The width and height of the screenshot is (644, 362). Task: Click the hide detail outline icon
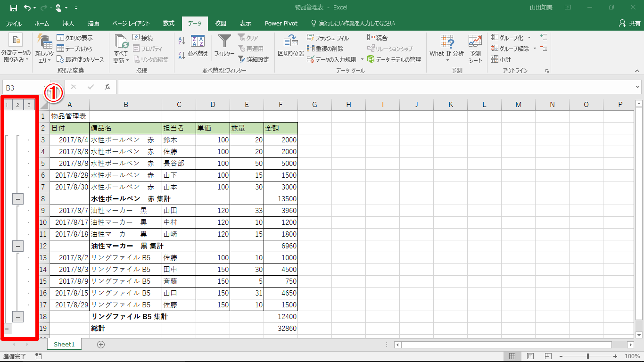[x=544, y=48]
